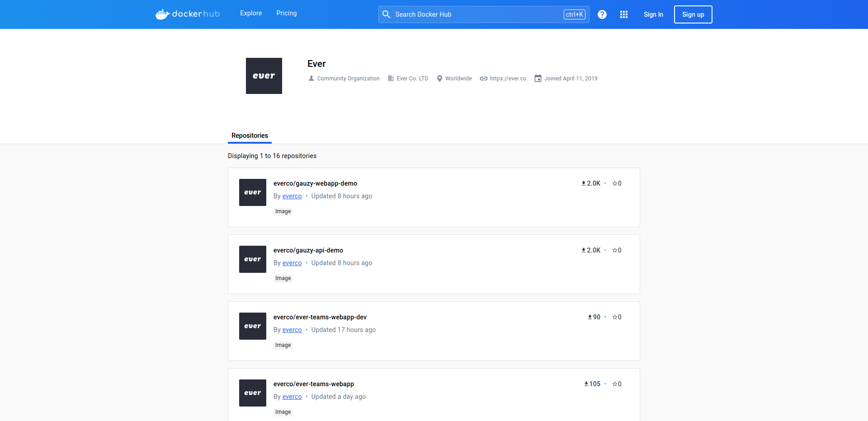Click the download count icon on gauzy-webapp-demo

583,183
